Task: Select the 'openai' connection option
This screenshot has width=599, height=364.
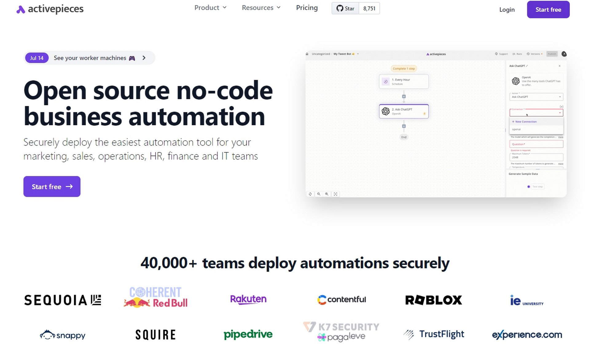Action: [536, 129]
